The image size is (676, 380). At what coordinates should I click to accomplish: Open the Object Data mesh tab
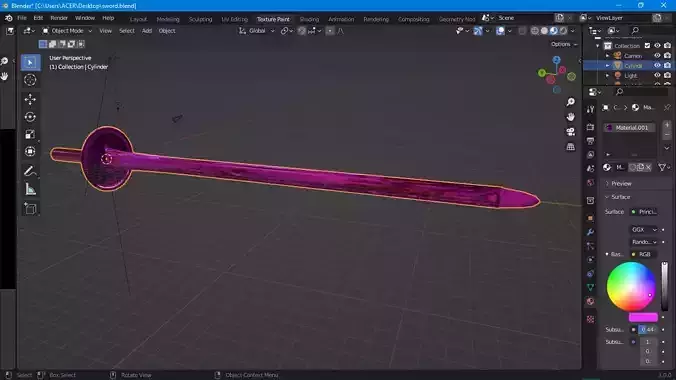pyautogui.click(x=590, y=287)
